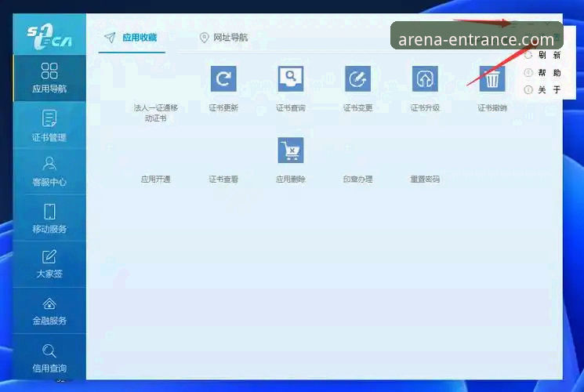Click the 证书更新 refresh icon
This screenshot has width=584, height=392.
point(223,79)
